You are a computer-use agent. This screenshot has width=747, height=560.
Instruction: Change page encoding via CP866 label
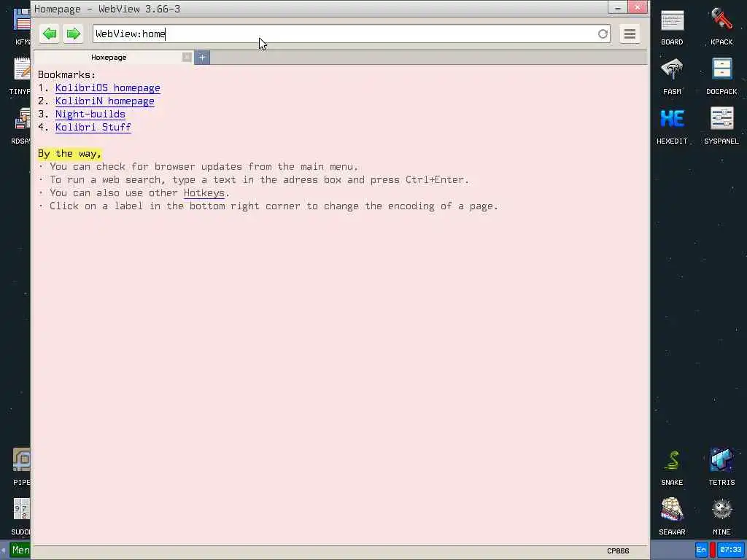[x=618, y=551]
